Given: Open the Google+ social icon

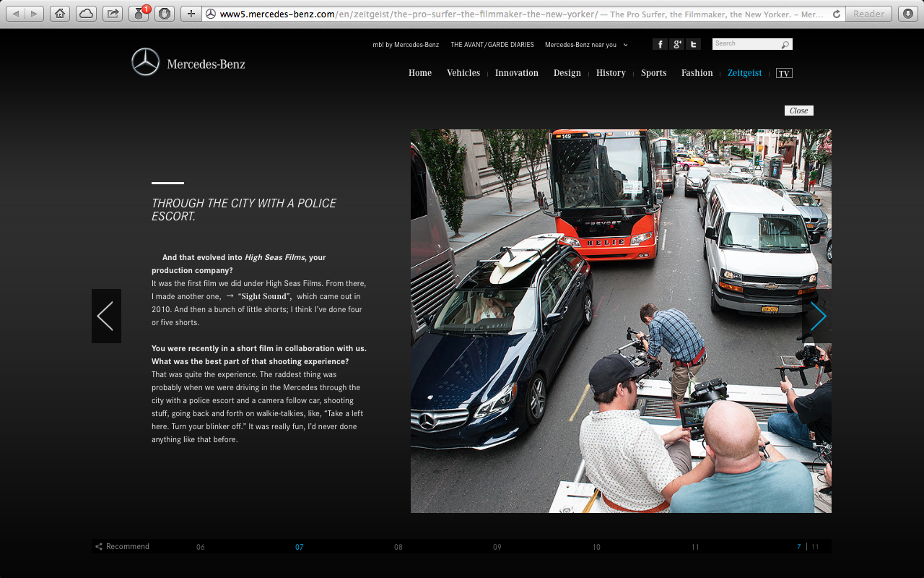Looking at the screenshot, I should click(x=676, y=44).
